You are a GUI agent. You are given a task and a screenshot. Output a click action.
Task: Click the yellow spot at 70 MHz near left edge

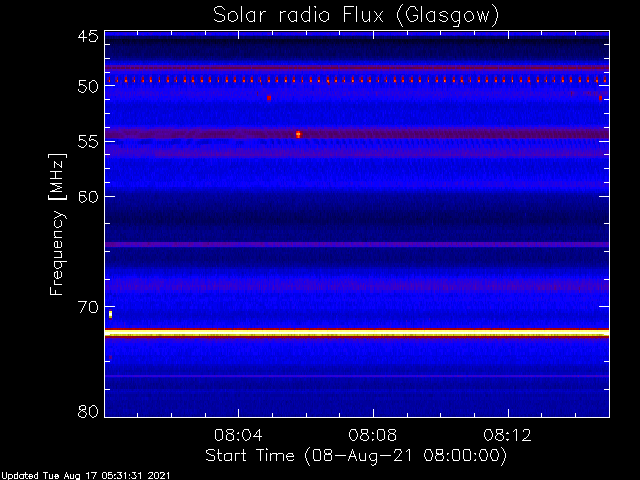tap(110, 314)
